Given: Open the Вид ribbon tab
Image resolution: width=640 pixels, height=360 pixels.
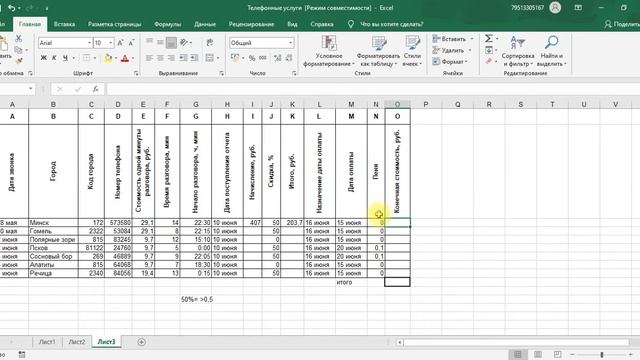Looking at the screenshot, I should point(292,24).
